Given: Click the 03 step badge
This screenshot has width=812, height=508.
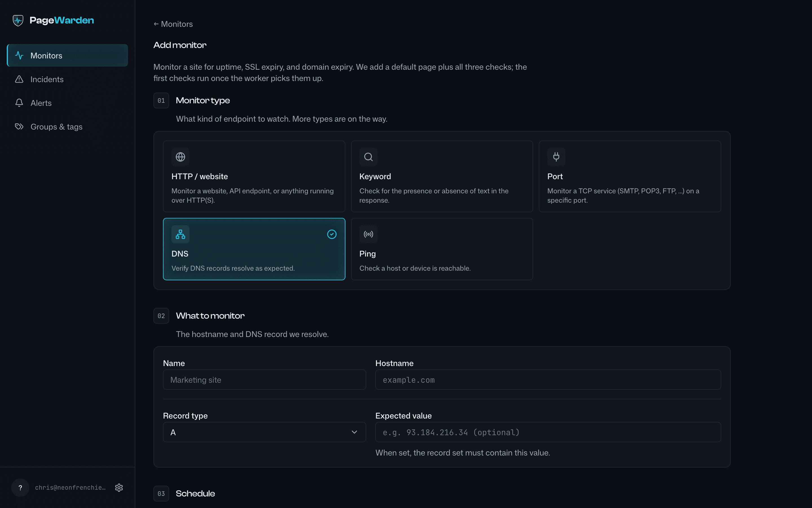Looking at the screenshot, I should click(x=161, y=494).
